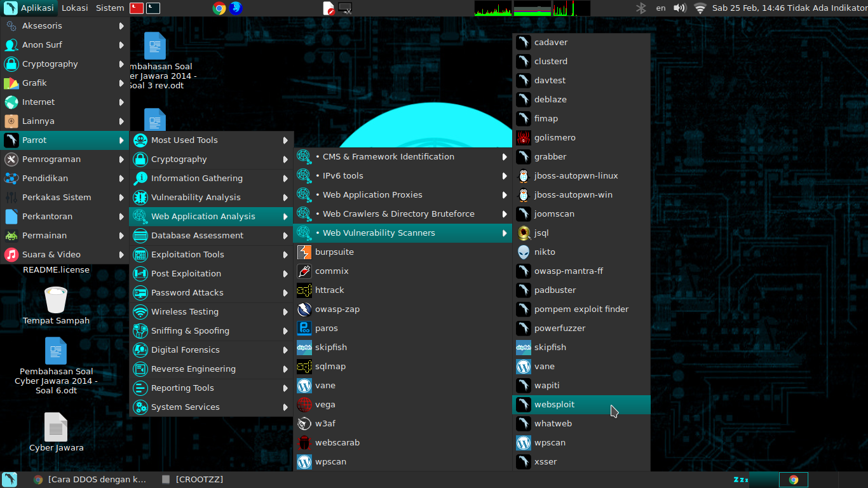This screenshot has width=868, height=488.
Task: Select Wireless Testing menu entry
Action: (x=211, y=312)
